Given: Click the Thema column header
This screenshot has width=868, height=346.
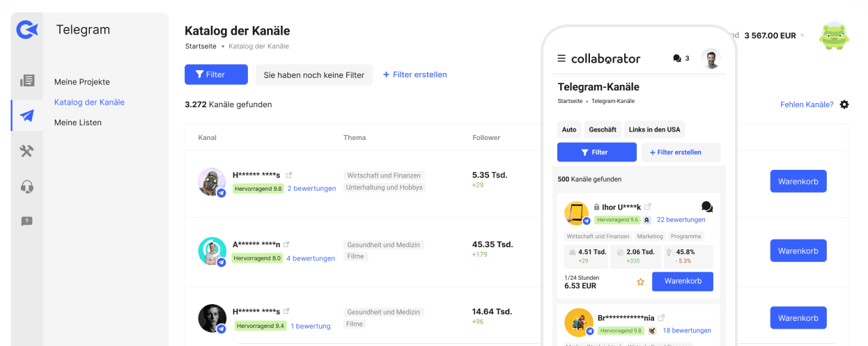Looking at the screenshot, I should (355, 137).
